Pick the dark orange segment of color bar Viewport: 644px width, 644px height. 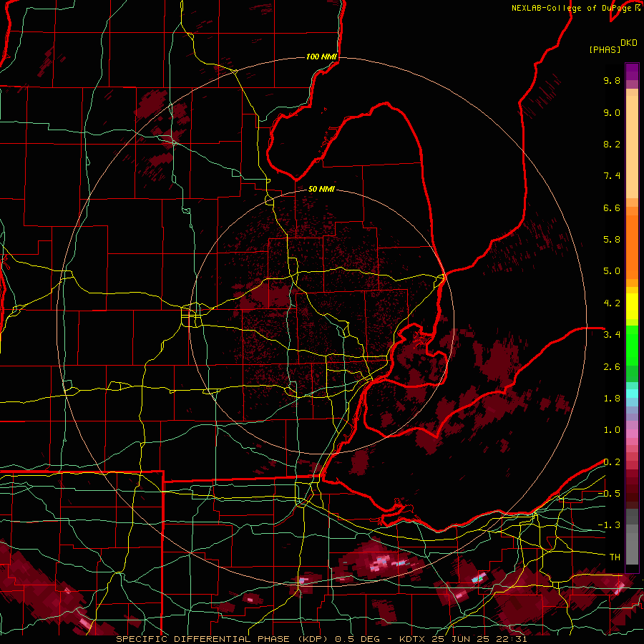pos(632,246)
